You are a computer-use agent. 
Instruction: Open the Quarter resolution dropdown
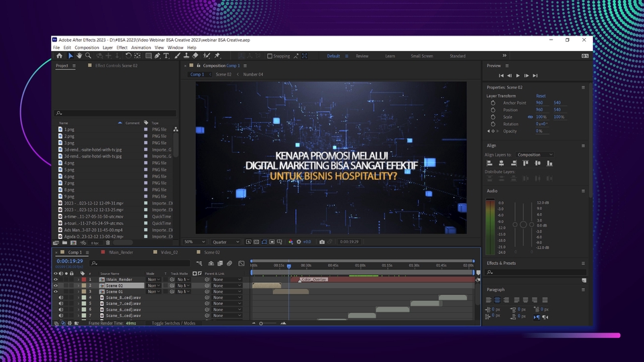[x=225, y=242]
